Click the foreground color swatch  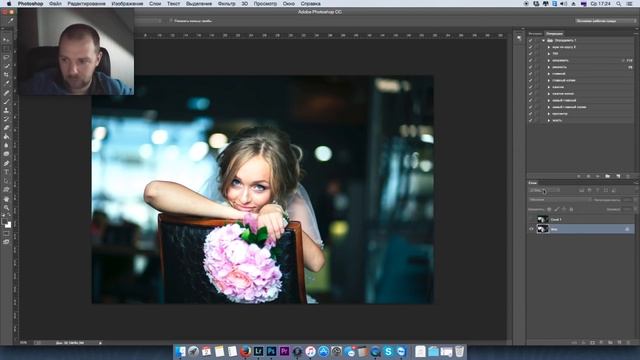4,222
